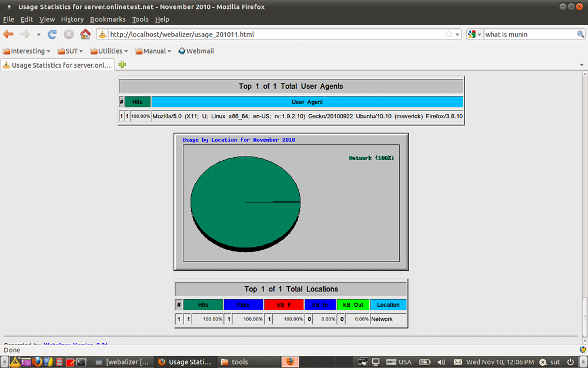Open the Webmail bookmark link
The image size is (588, 368).
(196, 51)
